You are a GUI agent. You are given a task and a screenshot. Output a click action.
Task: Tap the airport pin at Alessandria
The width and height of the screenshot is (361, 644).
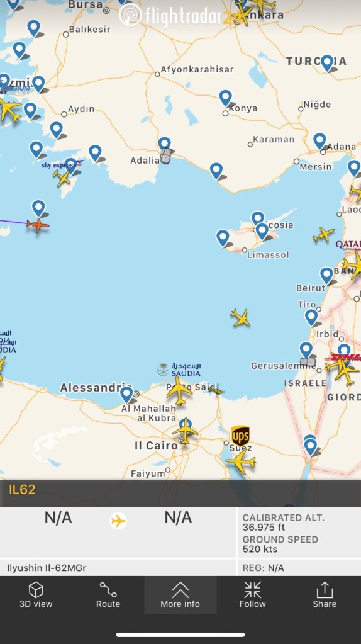pos(127,395)
